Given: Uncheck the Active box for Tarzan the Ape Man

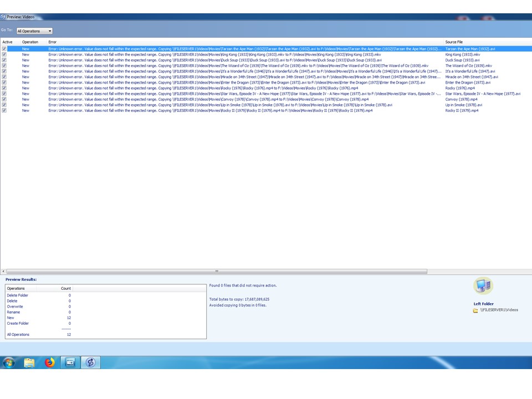Looking at the screenshot, I should tap(4, 49).
